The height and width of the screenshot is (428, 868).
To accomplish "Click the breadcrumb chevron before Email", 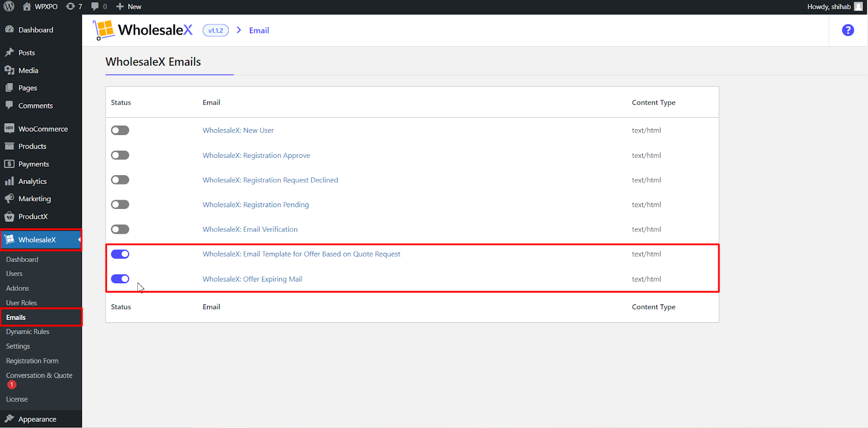I will [239, 30].
